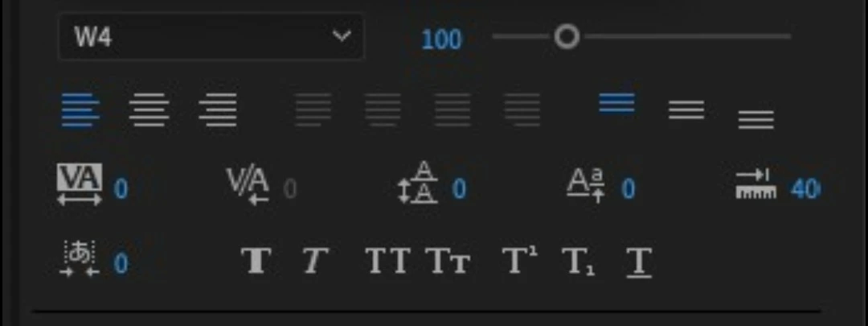
Task: Select top align text vertically icon
Action: pyautogui.click(x=616, y=102)
